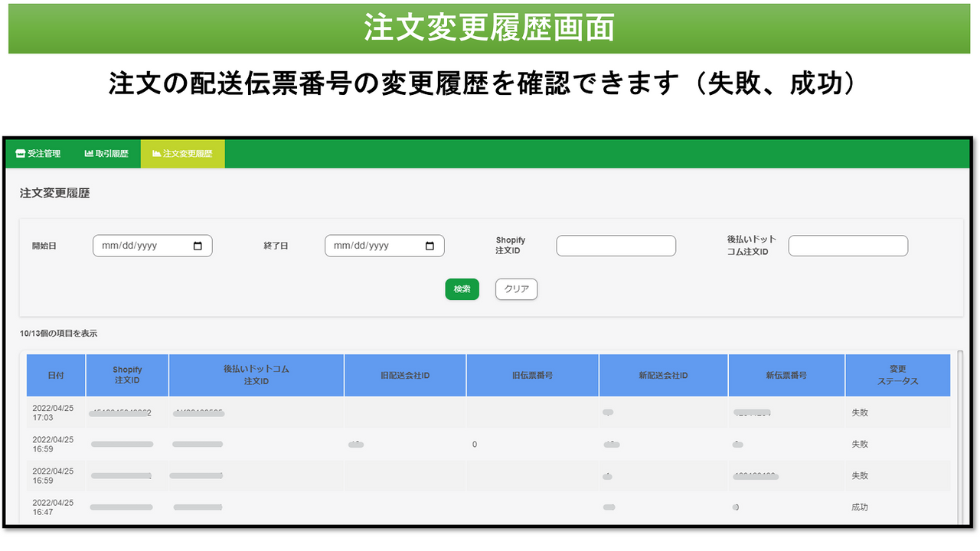Click the クリア button
Screen dimensions: 980x551
tap(517, 289)
